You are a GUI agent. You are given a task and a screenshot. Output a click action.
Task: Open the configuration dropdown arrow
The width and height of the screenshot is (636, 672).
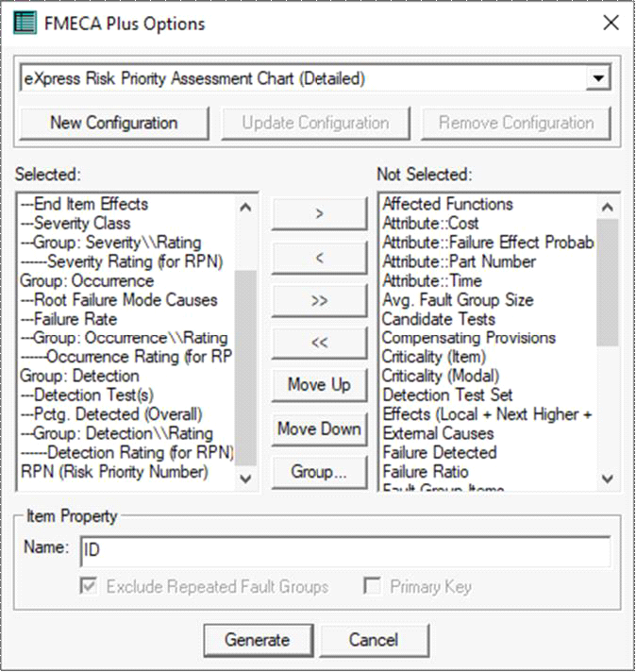598,78
